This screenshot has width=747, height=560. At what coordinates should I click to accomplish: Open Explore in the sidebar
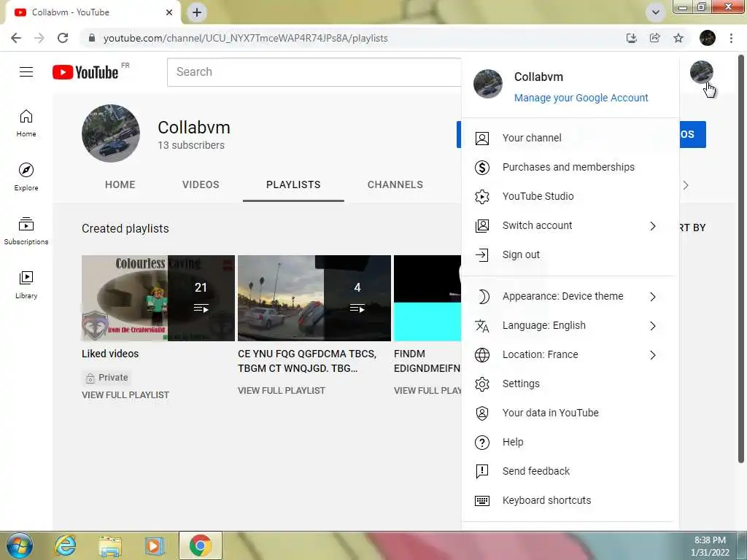[x=26, y=176]
